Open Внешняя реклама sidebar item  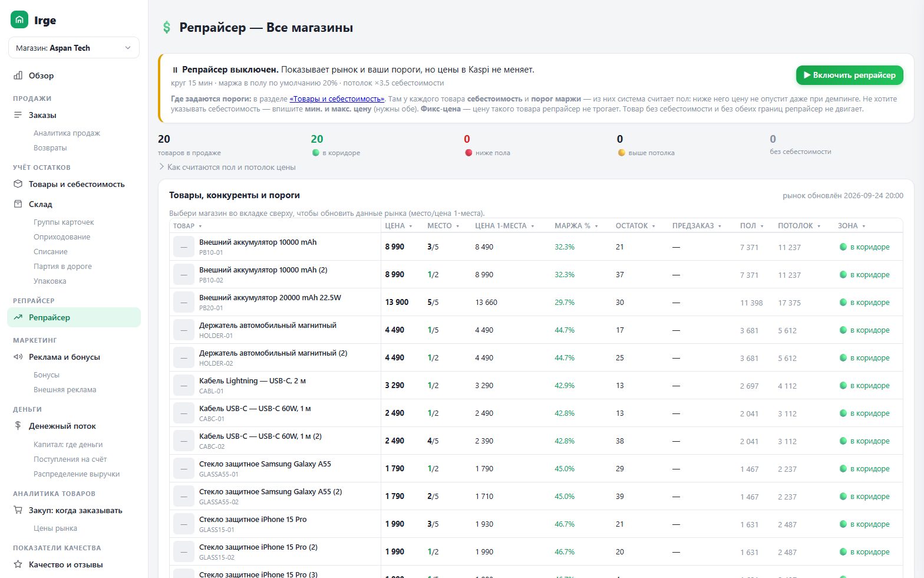pos(65,389)
